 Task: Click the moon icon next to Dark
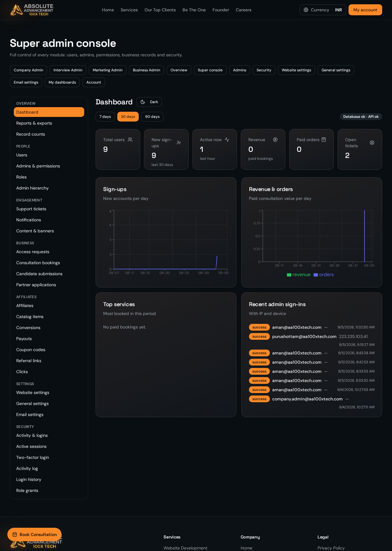coord(143,102)
